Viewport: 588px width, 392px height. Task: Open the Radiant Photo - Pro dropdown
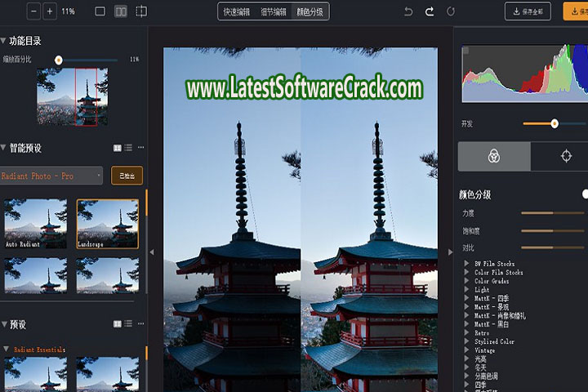51,176
